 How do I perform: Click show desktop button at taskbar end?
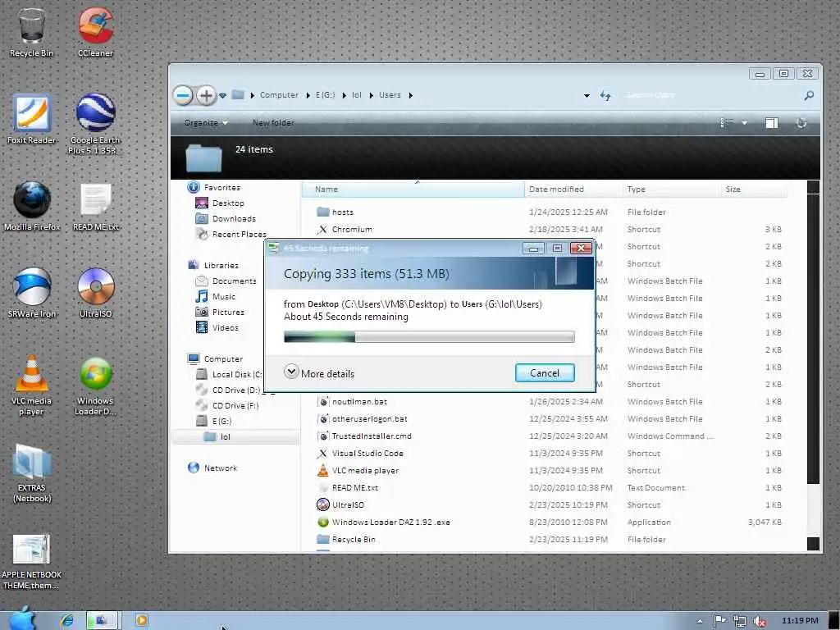833,620
